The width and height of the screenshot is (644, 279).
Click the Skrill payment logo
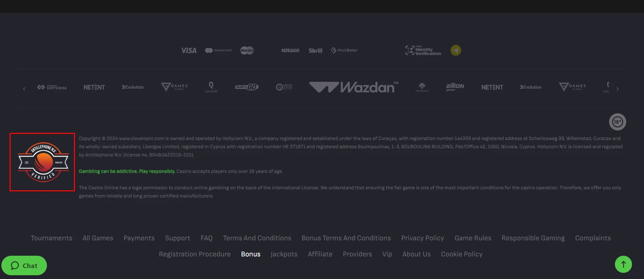[315, 50]
